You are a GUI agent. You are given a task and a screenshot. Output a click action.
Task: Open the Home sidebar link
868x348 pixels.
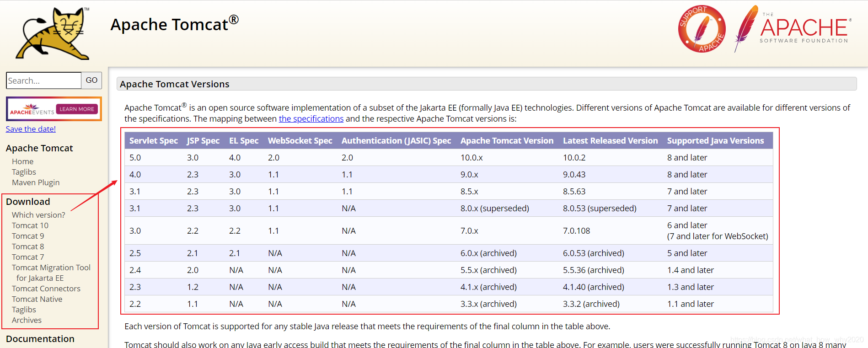click(x=23, y=161)
